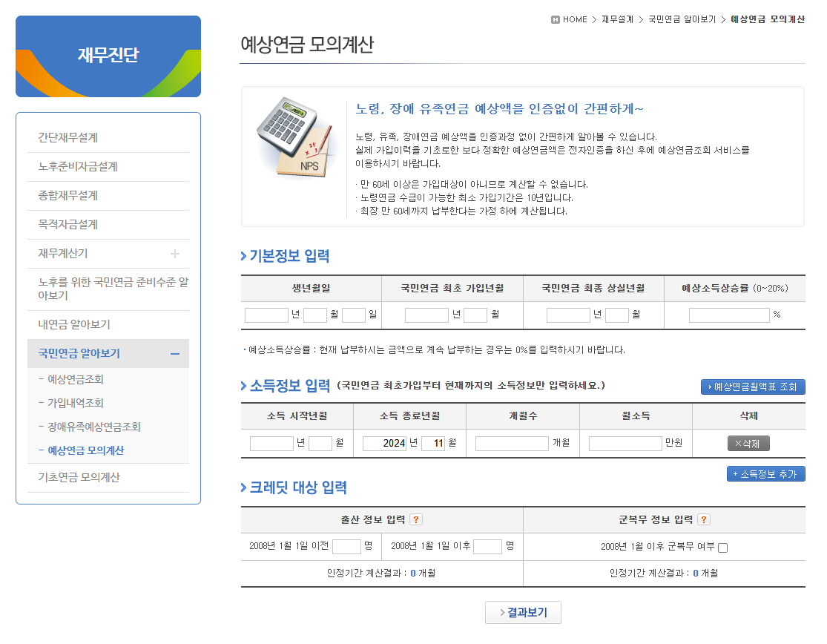Click the 재무설계 breadcrumb link
This screenshot has height=644, width=827.
point(618,19)
